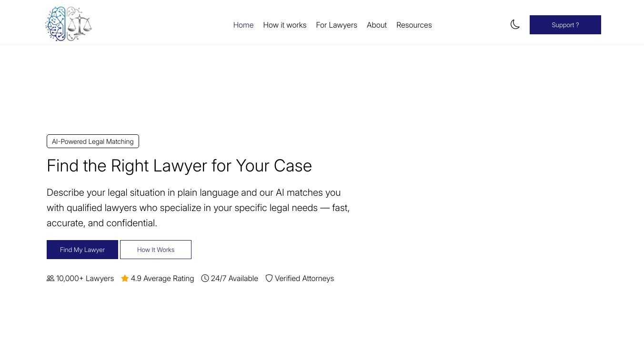Open the About page

coord(376,25)
